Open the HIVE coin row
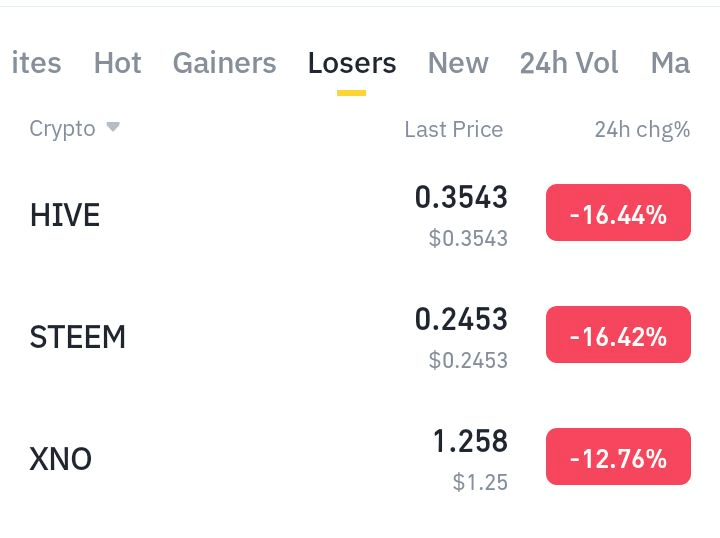Screen dimensions: 720x538 [65, 215]
